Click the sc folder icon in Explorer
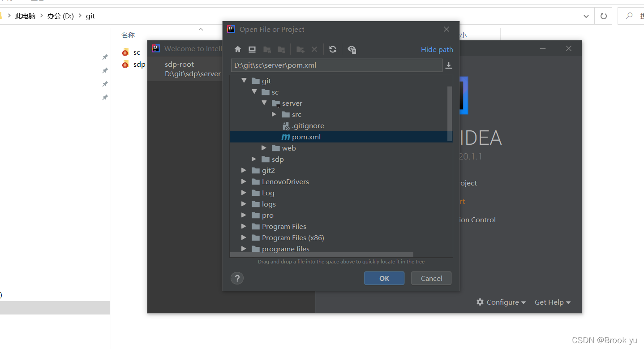This screenshot has height=349, width=644. coord(125,52)
